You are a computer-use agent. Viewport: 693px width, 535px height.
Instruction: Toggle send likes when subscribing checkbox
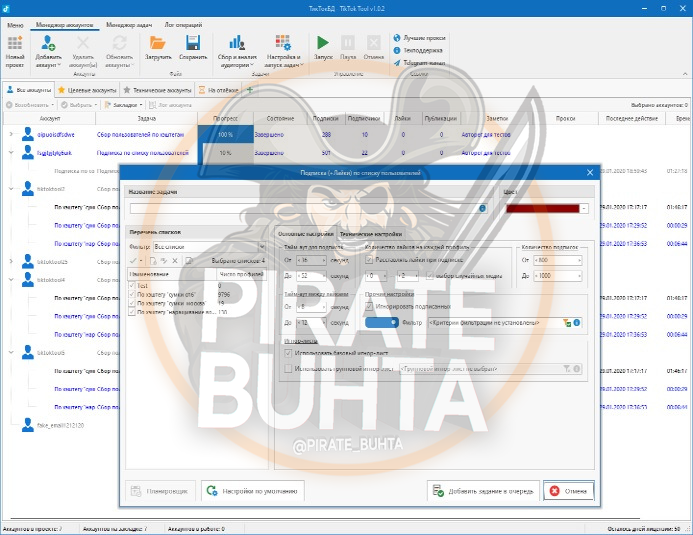369,260
